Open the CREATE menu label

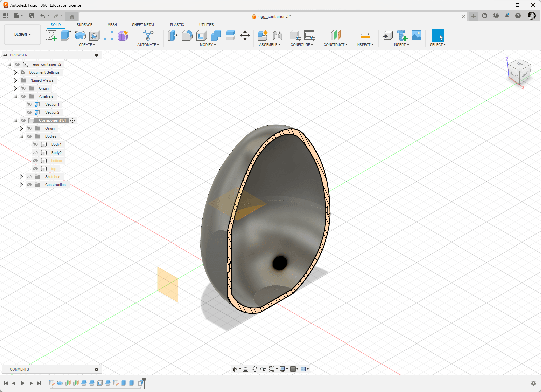pyautogui.click(x=87, y=45)
